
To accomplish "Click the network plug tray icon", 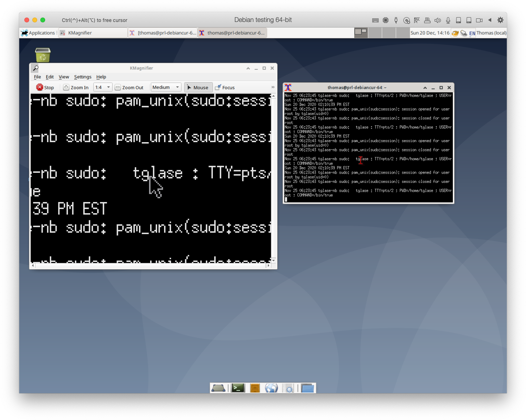I will 464,33.
